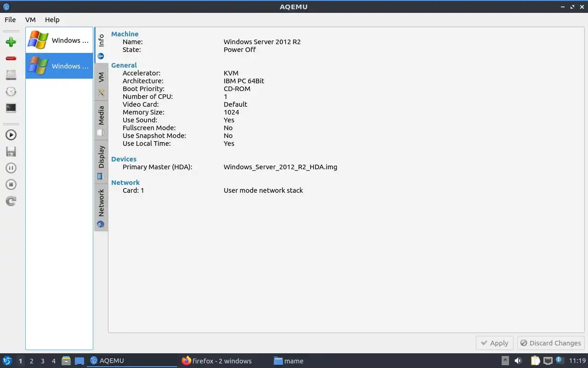Click the Apply button
The width and height of the screenshot is (588, 368).
495,343
